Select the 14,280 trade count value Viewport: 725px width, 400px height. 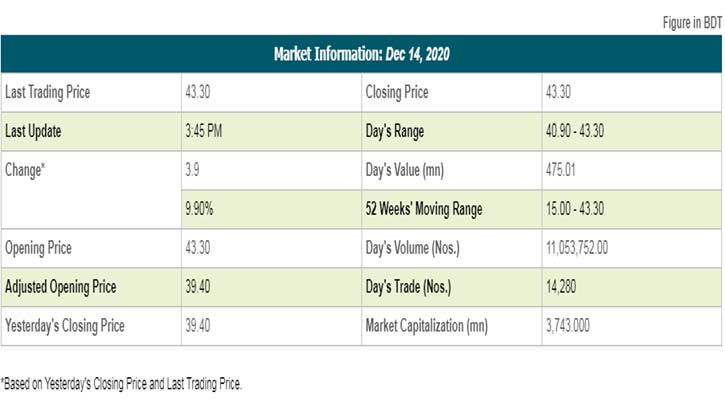pyautogui.click(x=563, y=287)
